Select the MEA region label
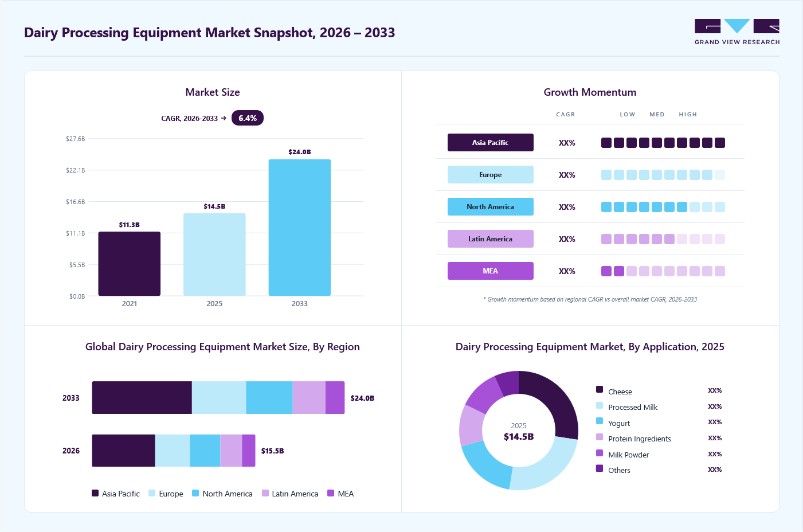Screen dimensions: 803x532 (x=490, y=271)
